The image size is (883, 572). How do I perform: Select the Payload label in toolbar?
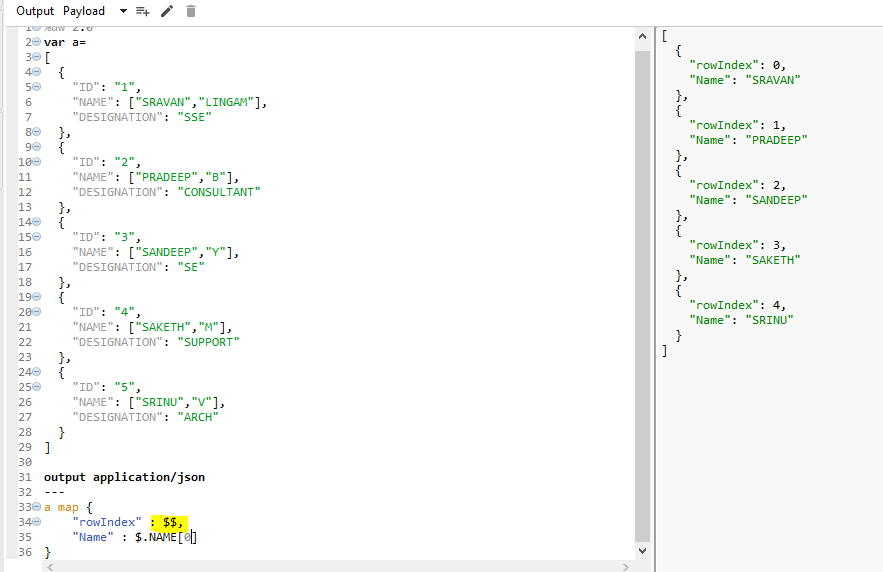point(84,11)
